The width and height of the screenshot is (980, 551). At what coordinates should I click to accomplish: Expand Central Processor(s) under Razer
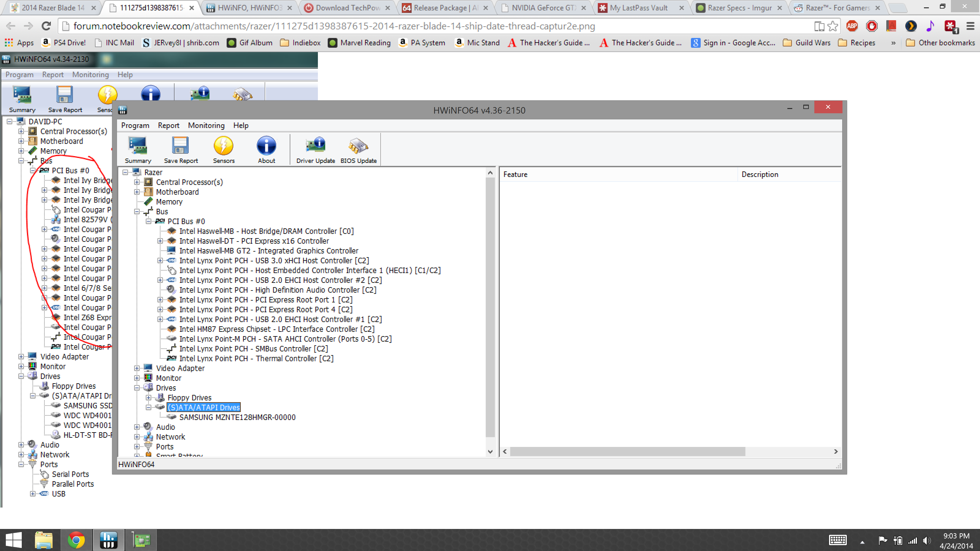point(137,182)
